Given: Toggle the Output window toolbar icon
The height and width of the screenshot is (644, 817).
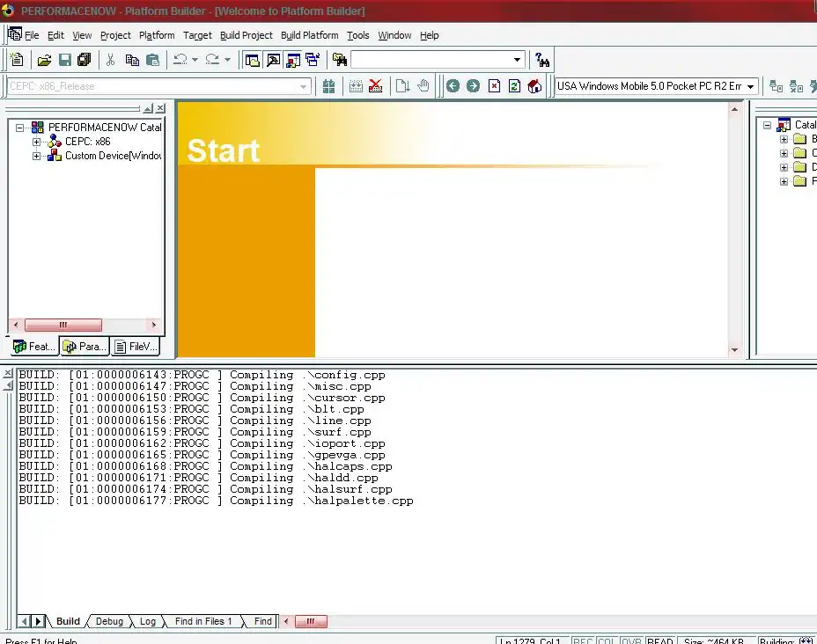Looking at the screenshot, I should tap(273, 60).
